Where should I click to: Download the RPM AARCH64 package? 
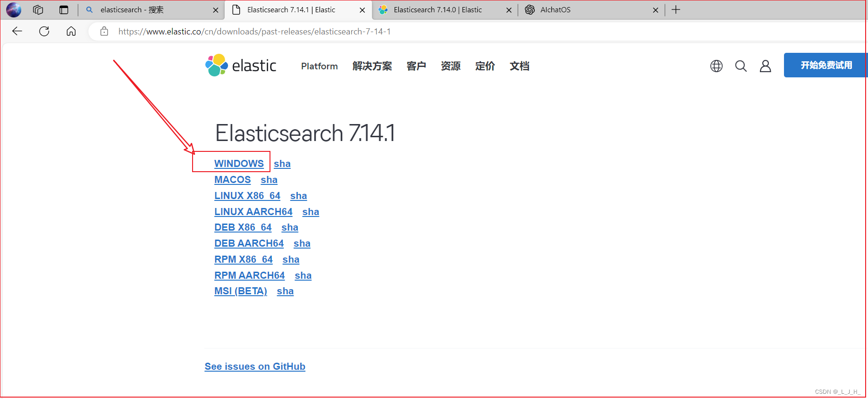250,275
